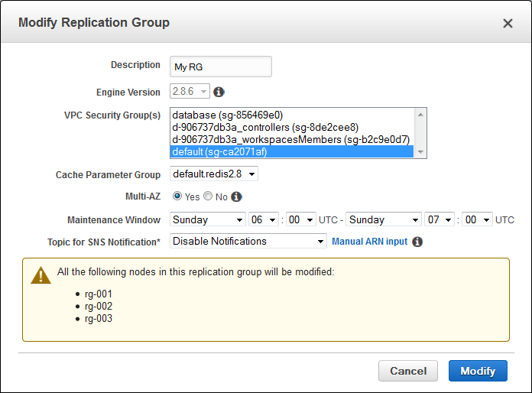Viewport: 532px width, 393px height.
Task: Click the Description text field
Action: click(x=221, y=67)
